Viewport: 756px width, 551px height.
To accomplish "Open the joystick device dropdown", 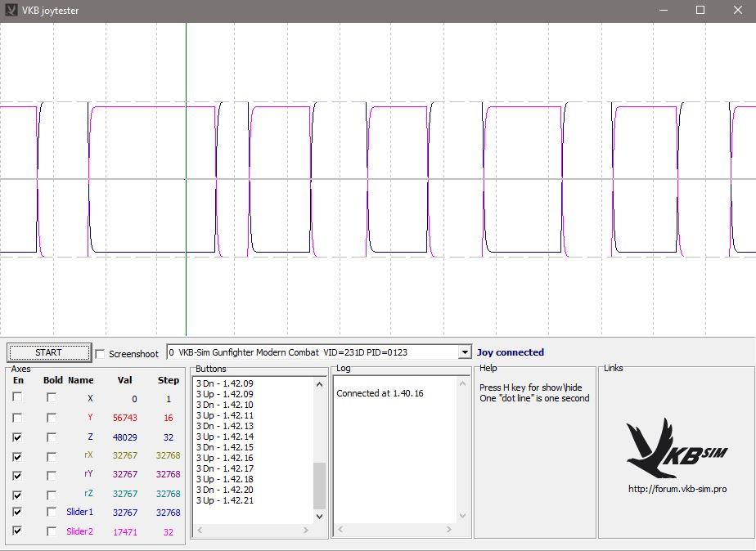I will (465, 352).
